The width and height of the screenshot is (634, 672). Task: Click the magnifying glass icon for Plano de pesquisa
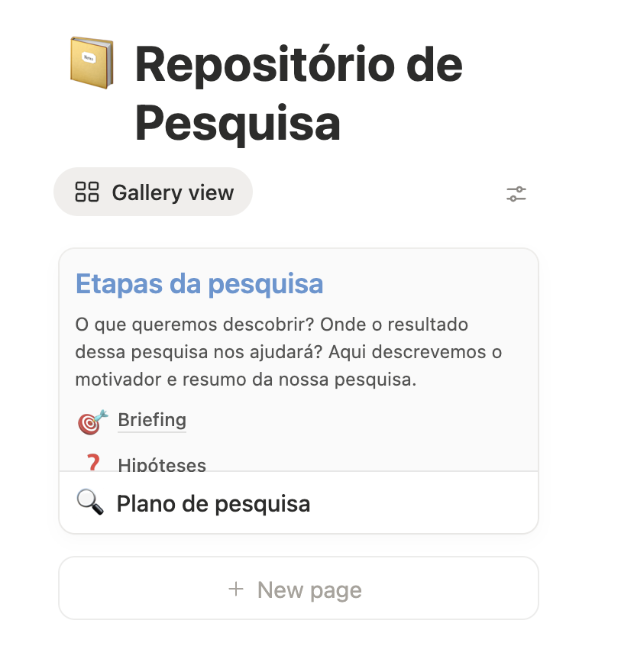90,502
